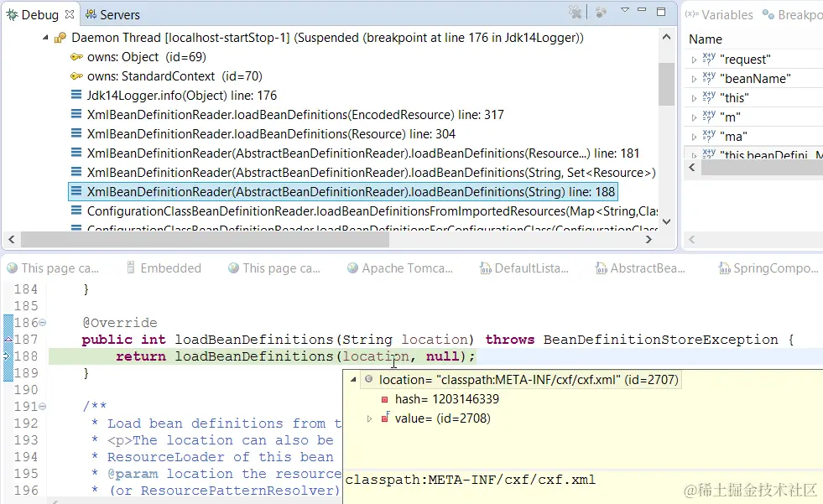Click the instruction pointer arrow at line 188
The height and width of the screenshot is (504, 823).
tap(8, 356)
